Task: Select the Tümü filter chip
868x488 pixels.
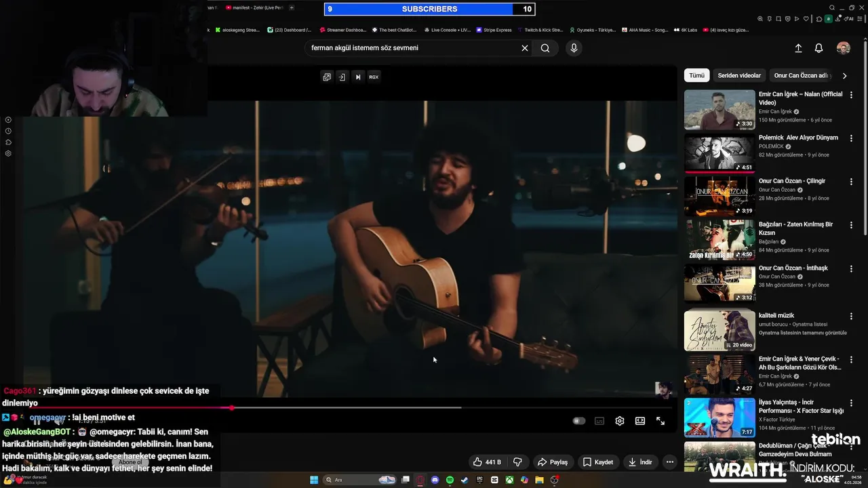Action: coord(696,75)
